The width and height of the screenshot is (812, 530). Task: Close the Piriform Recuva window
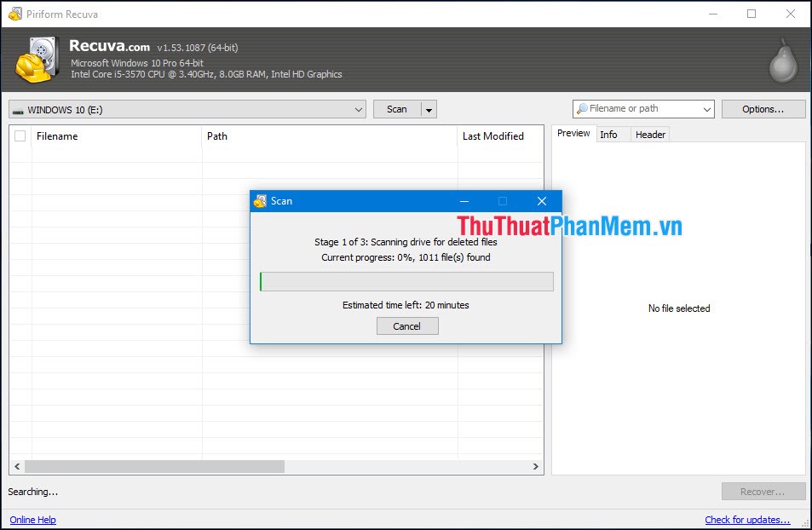pos(790,14)
